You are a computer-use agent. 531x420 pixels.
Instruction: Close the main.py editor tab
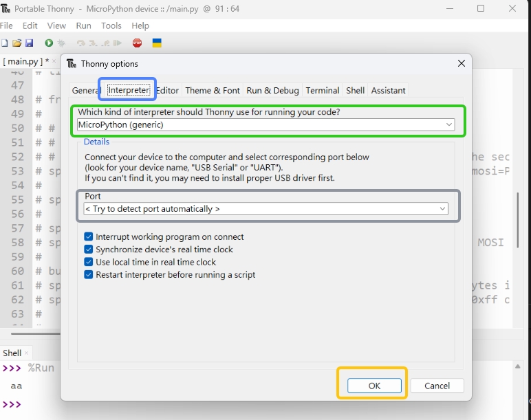tap(54, 61)
